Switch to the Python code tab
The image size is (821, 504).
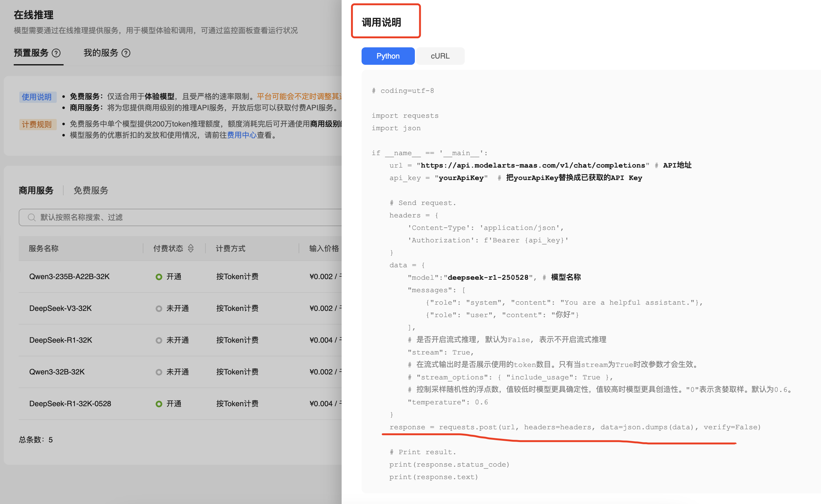(x=387, y=56)
